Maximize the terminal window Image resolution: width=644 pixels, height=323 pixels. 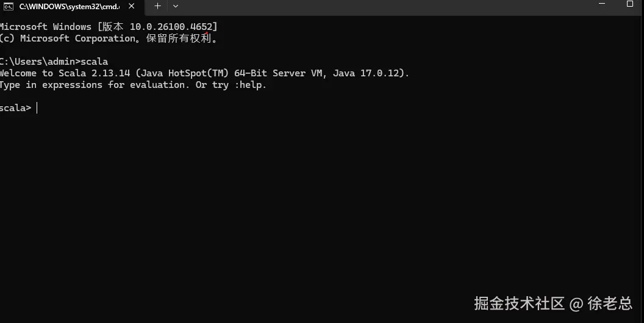coord(630,4)
